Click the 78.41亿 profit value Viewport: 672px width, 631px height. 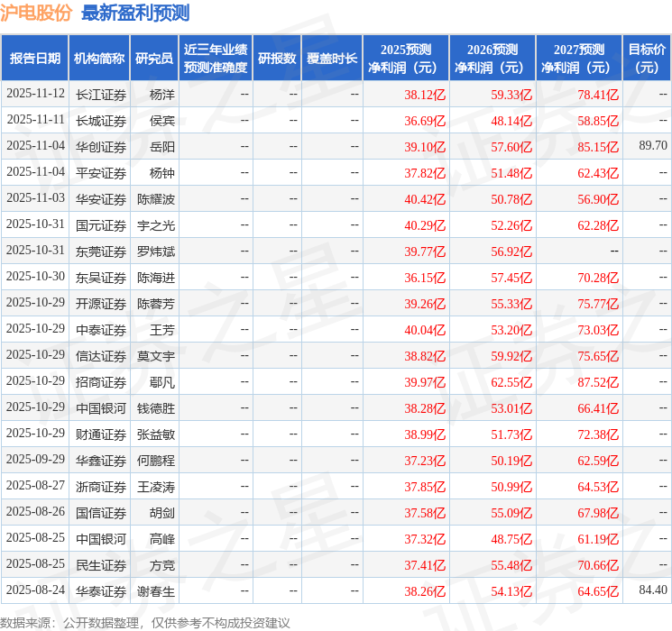598,95
